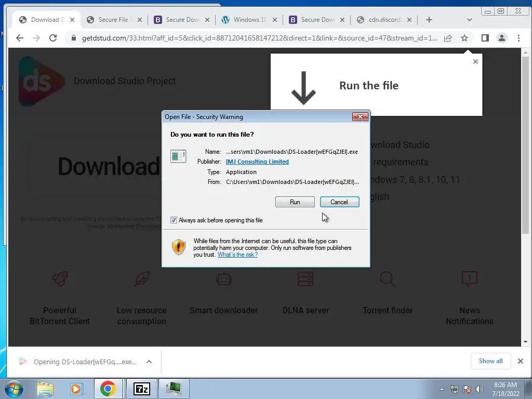Click the browser forward arrow
Screen dimensions: 532x399
coord(36,38)
